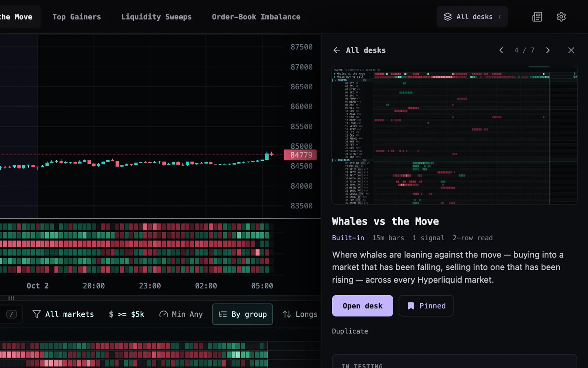The width and height of the screenshot is (588, 368).
Task: Click the 'Oct 2' date label on the time axis
Action: point(37,286)
